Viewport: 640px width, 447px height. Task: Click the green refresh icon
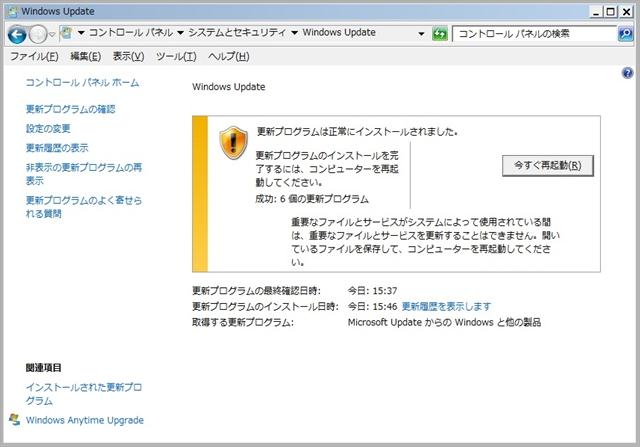point(440,33)
